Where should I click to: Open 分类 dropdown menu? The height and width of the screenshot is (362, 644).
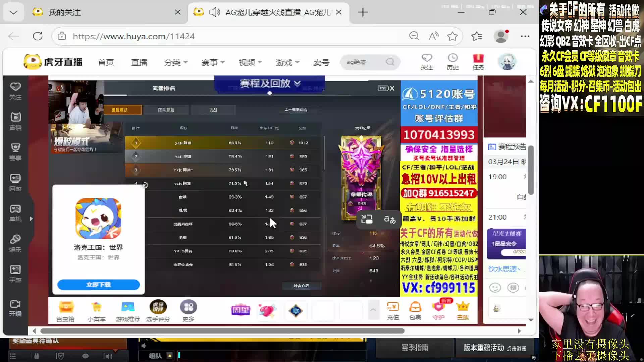(x=175, y=62)
